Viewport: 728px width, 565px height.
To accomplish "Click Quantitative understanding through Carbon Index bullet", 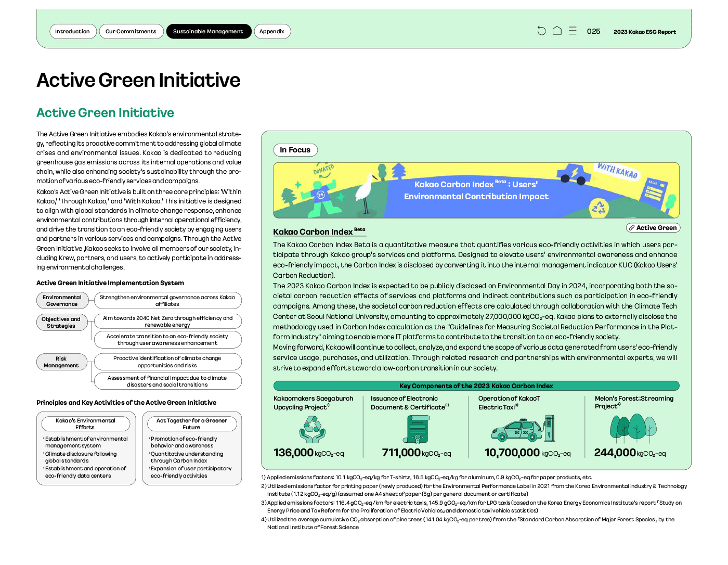I will click(x=186, y=457).
